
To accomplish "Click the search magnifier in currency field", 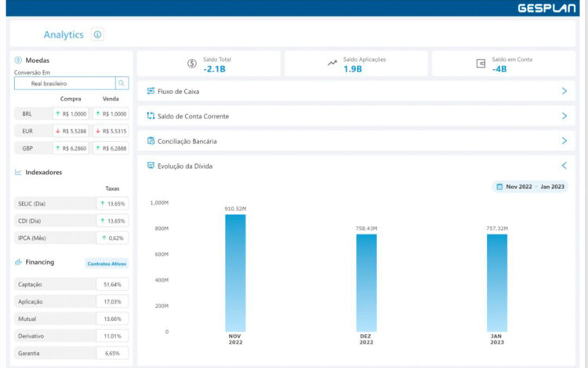I will 122,83.
